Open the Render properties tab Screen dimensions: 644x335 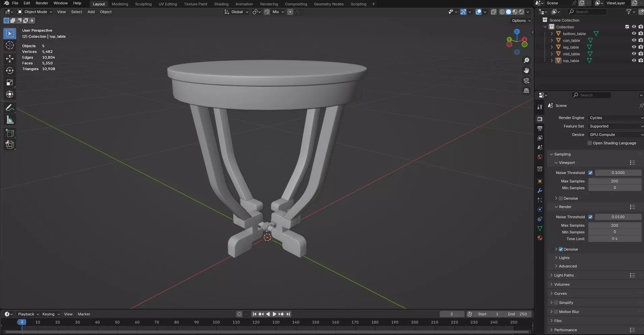(x=540, y=119)
